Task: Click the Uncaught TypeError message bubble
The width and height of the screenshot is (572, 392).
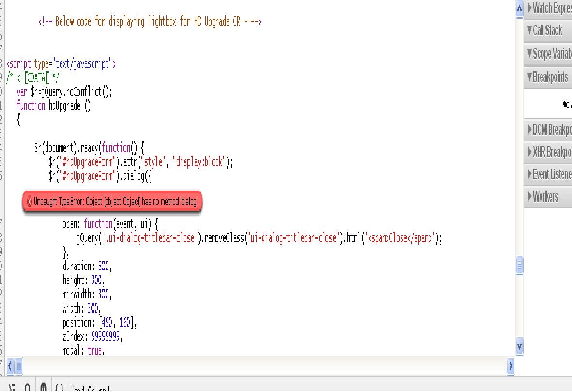Action: (112, 201)
